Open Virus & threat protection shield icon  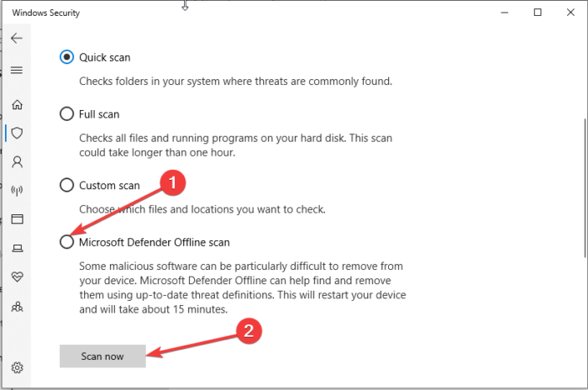click(x=17, y=133)
